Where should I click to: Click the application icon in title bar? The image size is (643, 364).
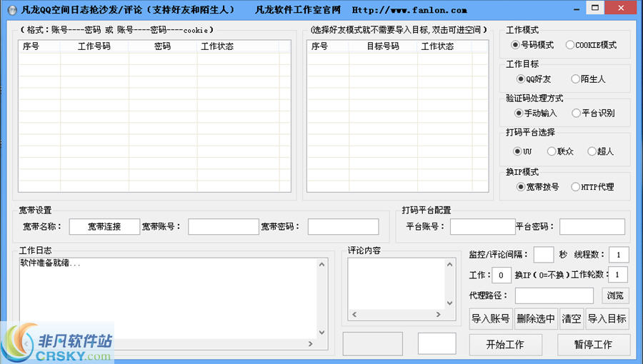pos(12,10)
